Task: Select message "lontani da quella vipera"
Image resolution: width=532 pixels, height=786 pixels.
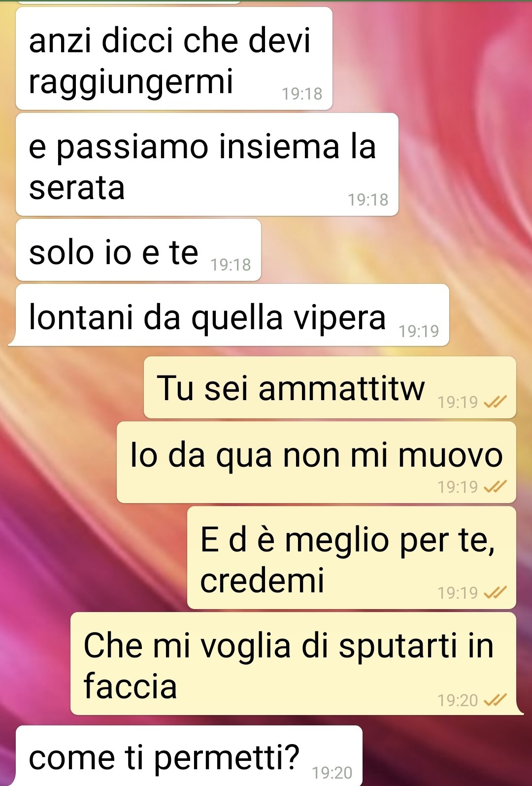Action: pos(233,315)
